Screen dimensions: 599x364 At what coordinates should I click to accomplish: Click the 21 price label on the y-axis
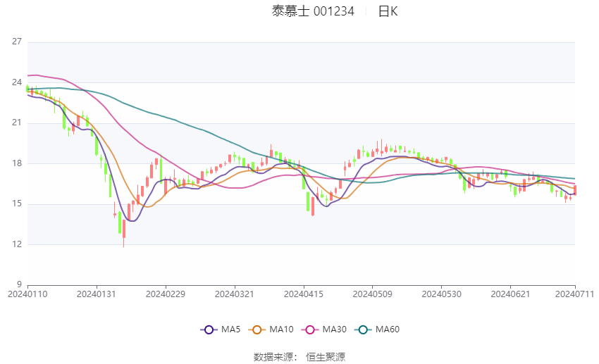pyautogui.click(x=17, y=123)
